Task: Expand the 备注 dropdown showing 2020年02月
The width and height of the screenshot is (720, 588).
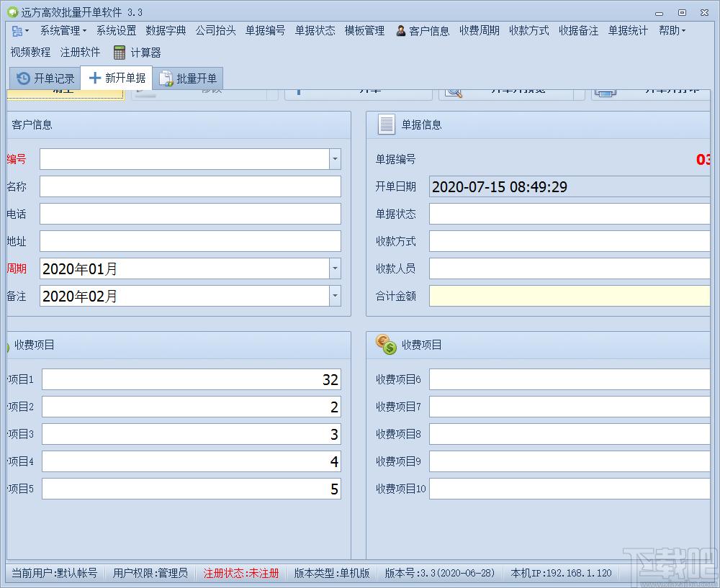Action: point(336,296)
